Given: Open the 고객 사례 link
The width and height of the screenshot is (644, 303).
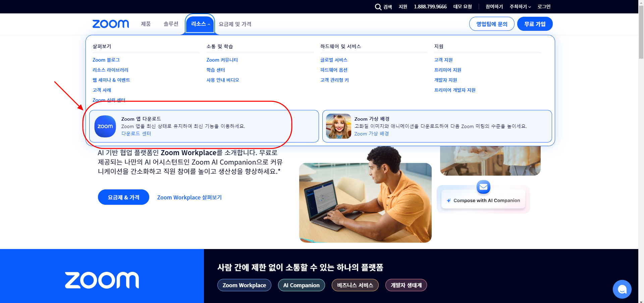Looking at the screenshot, I should click(102, 90).
